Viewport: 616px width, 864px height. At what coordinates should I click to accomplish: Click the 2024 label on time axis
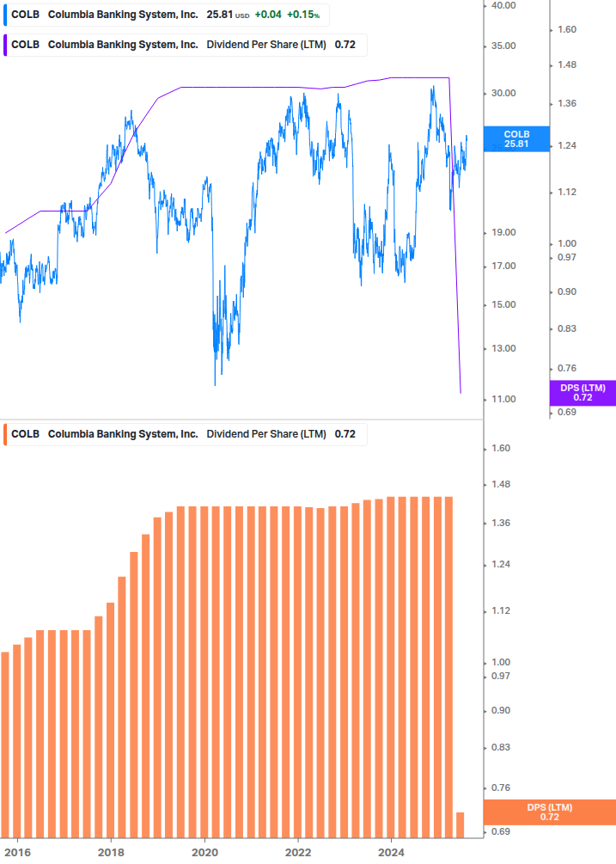coord(392,853)
